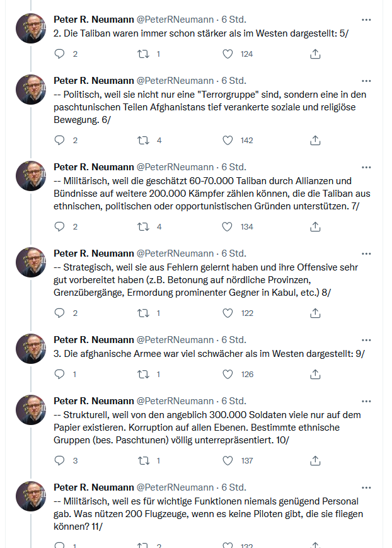Share the "Strategisch, weil sie aus Fehlern" tweet
The height and width of the screenshot is (548, 392).
tap(315, 313)
